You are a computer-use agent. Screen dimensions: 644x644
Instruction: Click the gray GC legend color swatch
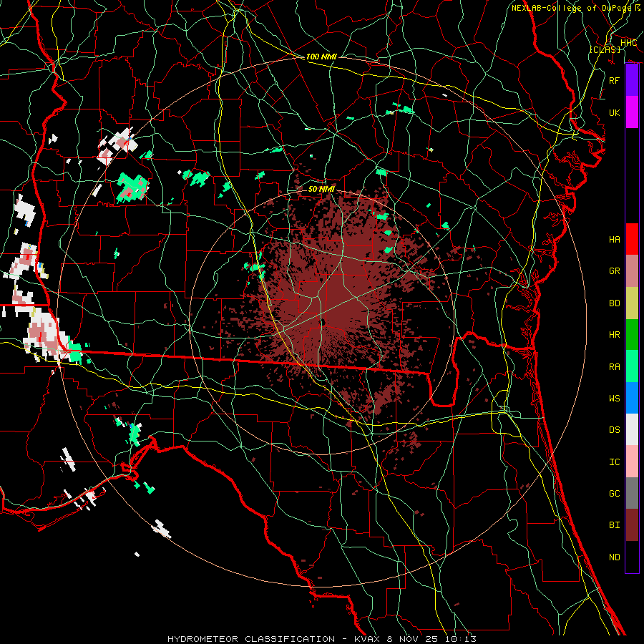632,493
